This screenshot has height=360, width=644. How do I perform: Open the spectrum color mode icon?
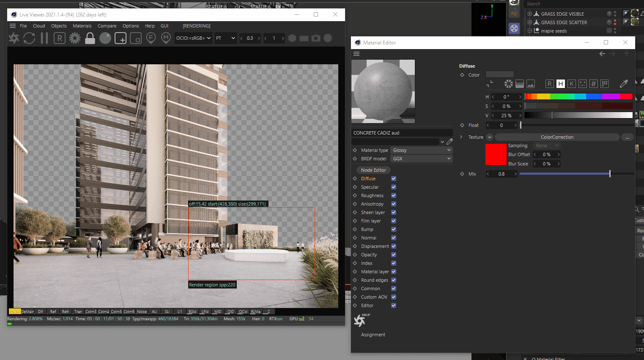click(x=520, y=84)
